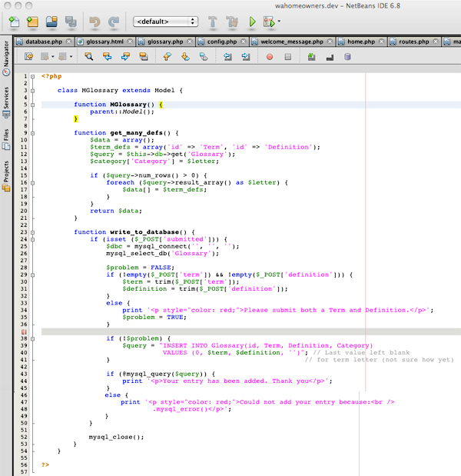Close the config.php tab
461x476 pixels.
[244, 42]
